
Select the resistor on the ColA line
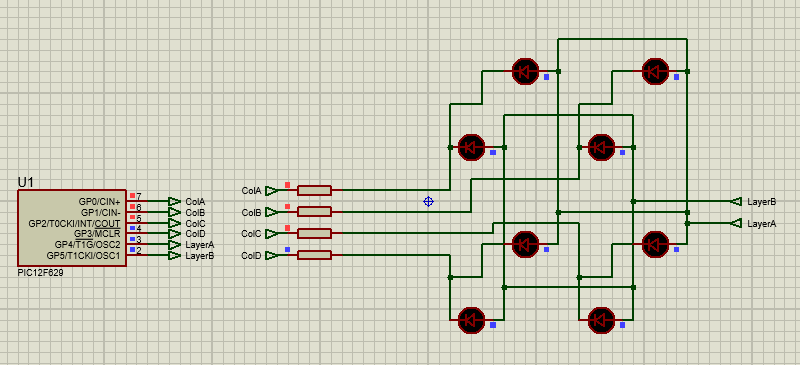pos(314,190)
